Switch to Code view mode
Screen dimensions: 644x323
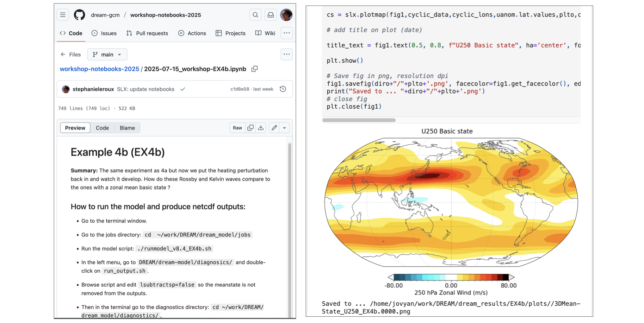tap(102, 128)
